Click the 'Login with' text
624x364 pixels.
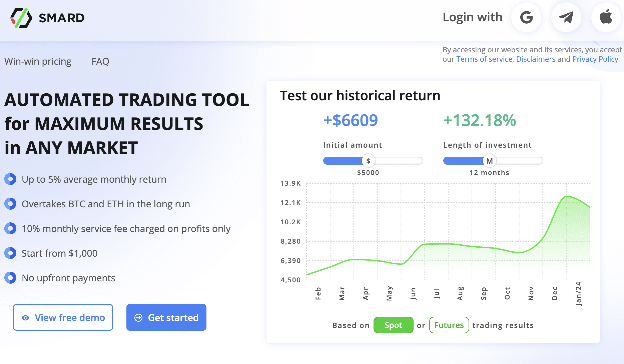coord(472,17)
